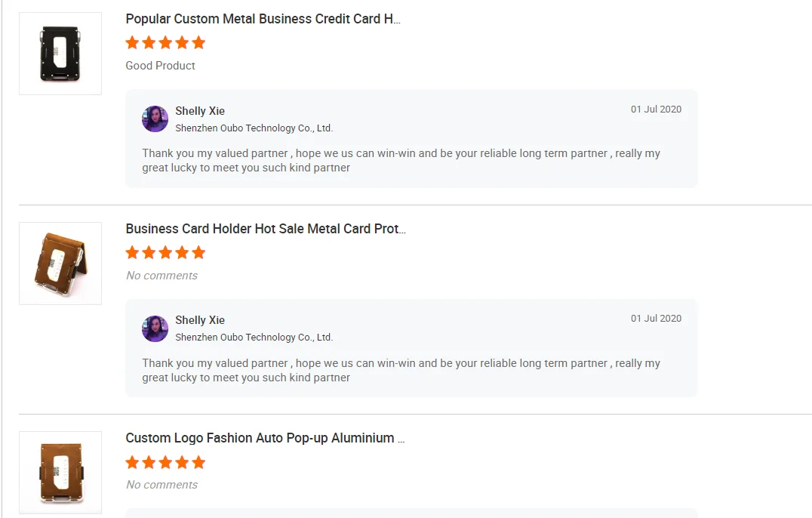
Task: Open the Business Card Holder Hot Sale product image
Action: (x=60, y=264)
